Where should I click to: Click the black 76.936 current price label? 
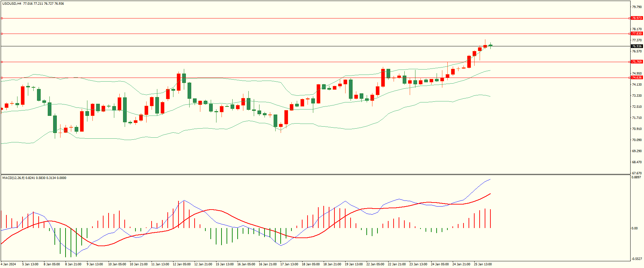pyautogui.click(x=637, y=46)
